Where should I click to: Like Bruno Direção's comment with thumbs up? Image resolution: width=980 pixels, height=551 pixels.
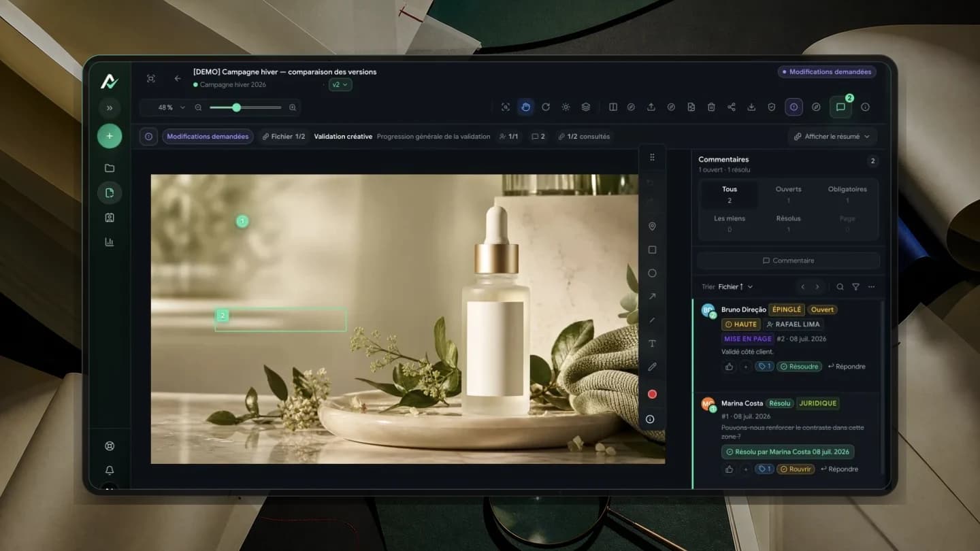(x=730, y=367)
